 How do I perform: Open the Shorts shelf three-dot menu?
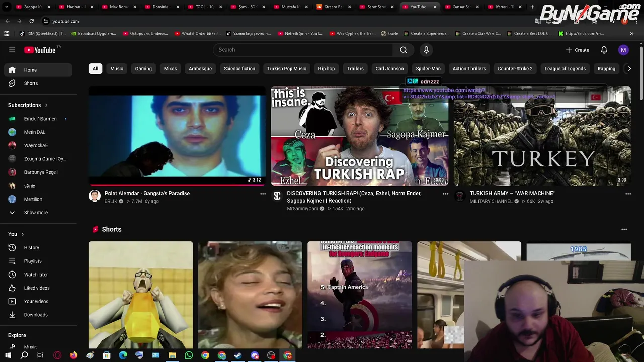(x=624, y=229)
